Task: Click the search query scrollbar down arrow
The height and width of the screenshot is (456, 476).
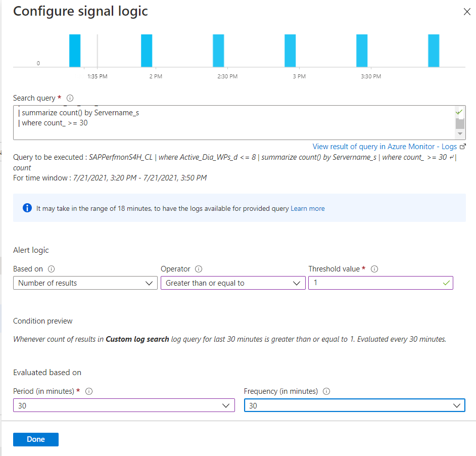Action: pyautogui.click(x=460, y=133)
